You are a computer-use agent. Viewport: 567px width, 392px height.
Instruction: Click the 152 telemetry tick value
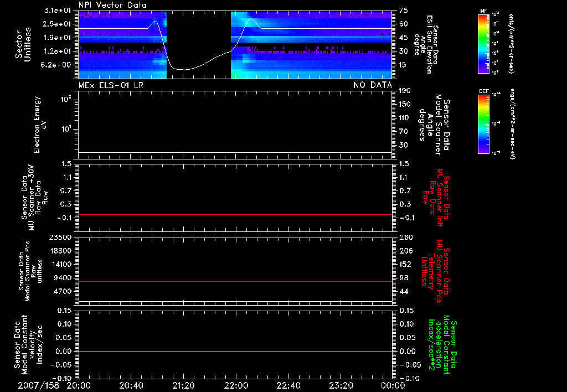pos(405,264)
